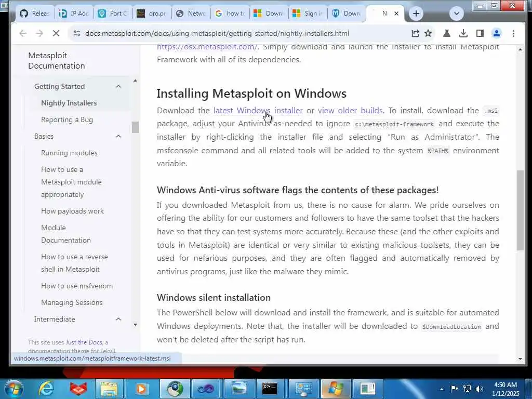
Task: Go forward using the browser forward arrow
Action: (39, 33)
